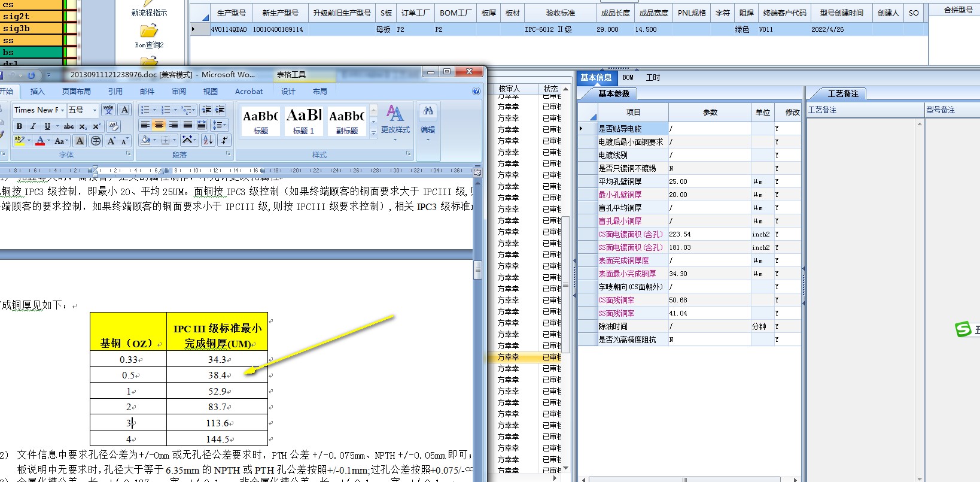The width and height of the screenshot is (980, 482).
Task: Apply character shading icon
Action: [80, 141]
